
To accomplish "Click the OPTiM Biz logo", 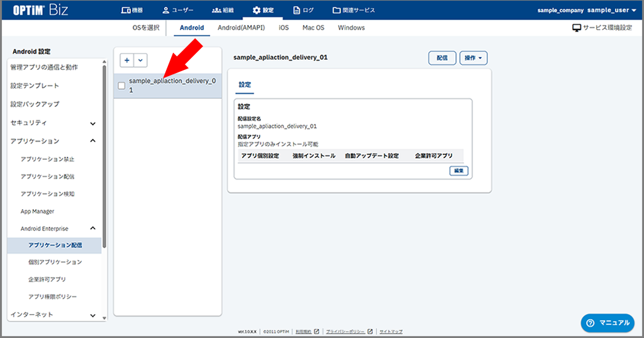I will [x=40, y=10].
